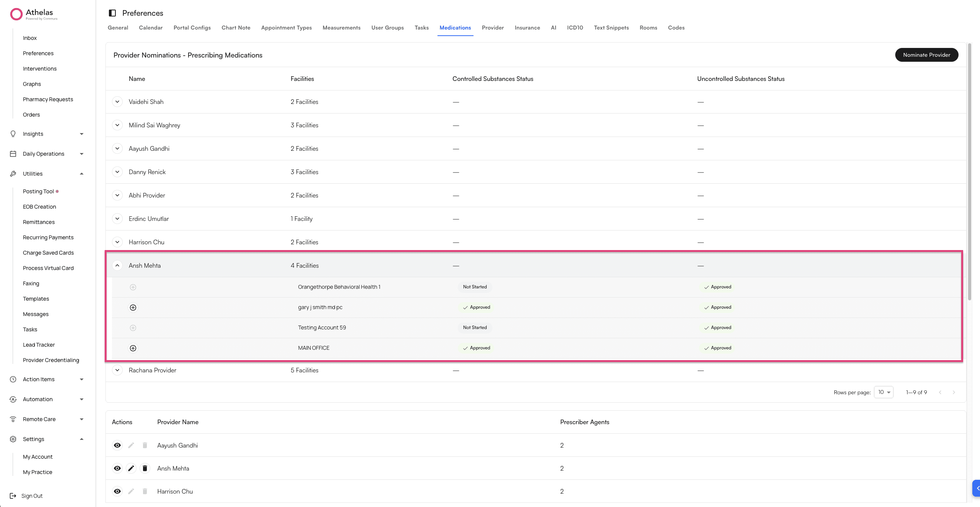The image size is (980, 507).
Task: Click the pencil edit icon for Ansh Mehta
Action: coord(131,468)
